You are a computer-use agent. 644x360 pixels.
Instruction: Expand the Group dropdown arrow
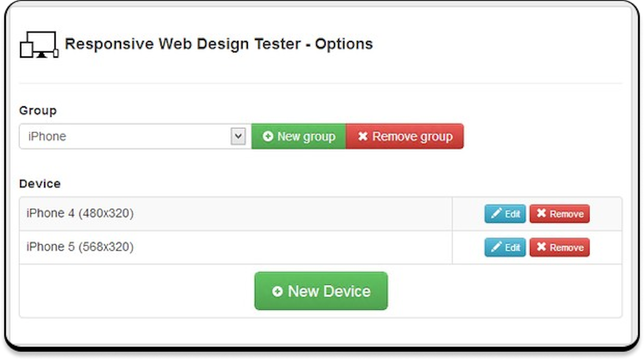238,137
